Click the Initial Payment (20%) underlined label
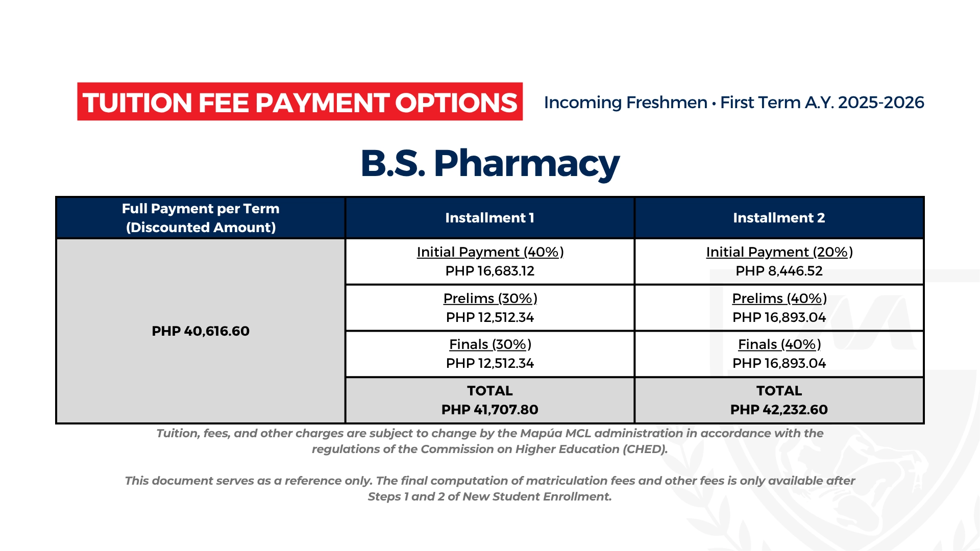 tap(779, 252)
